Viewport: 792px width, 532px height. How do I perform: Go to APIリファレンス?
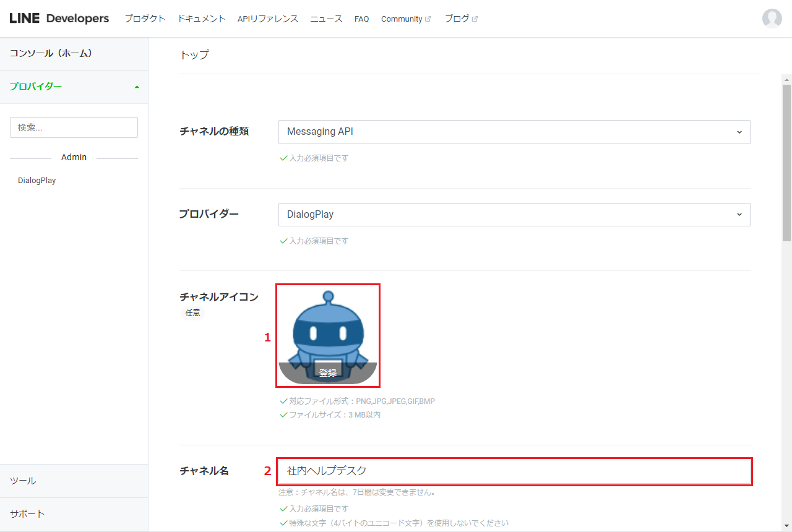pos(268,19)
